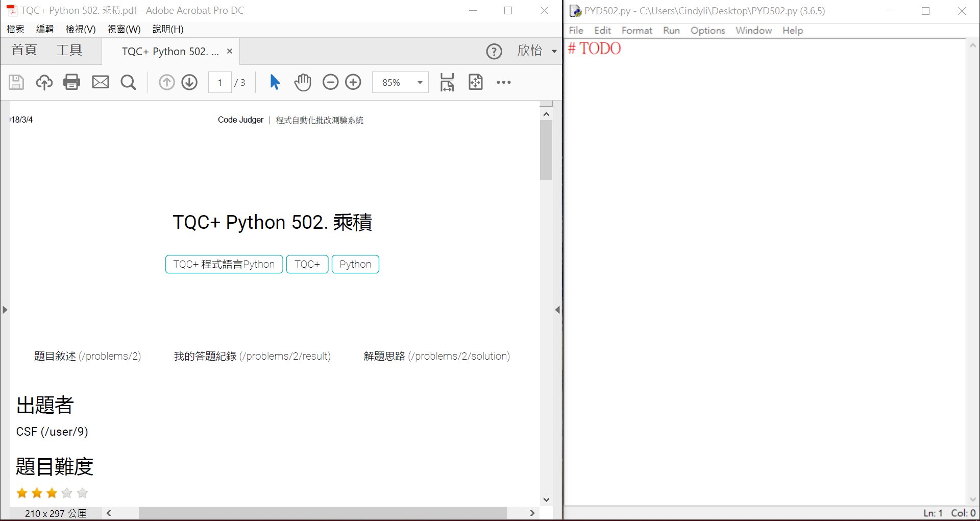Image resolution: width=980 pixels, height=521 pixels.
Task: Click the 210 x 297 公厘 page size label
Action: [x=56, y=513]
